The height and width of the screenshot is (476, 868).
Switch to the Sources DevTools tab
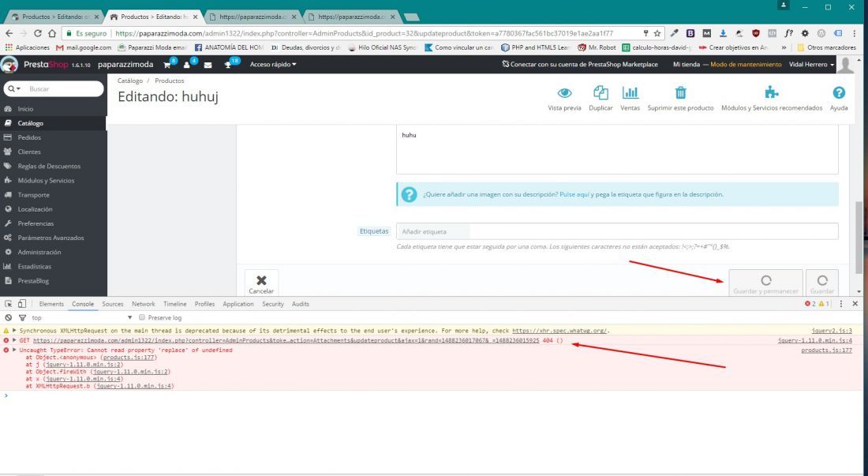(112, 304)
